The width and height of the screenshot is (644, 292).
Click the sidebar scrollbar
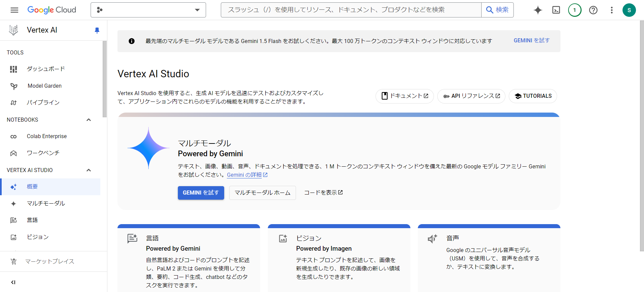coord(105,79)
